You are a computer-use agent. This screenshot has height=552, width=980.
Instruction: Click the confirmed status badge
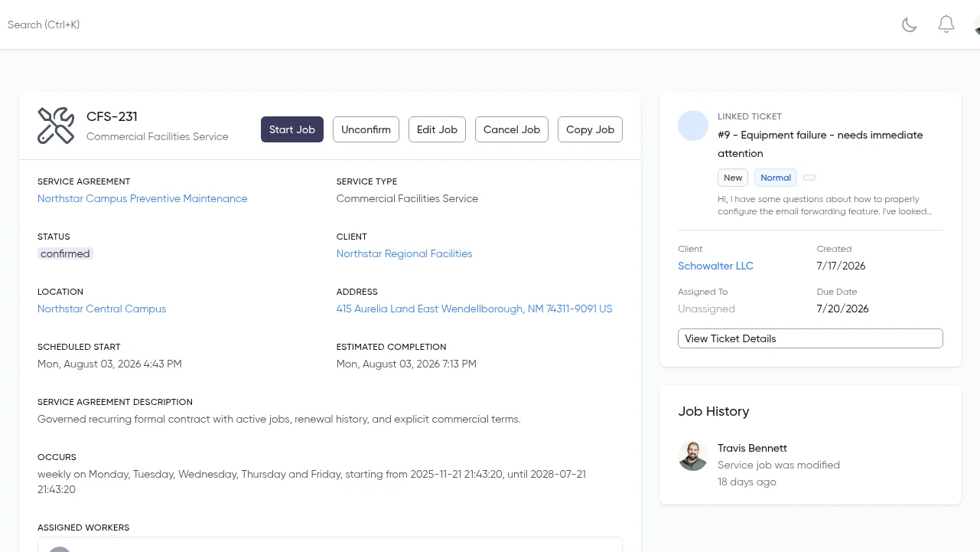[x=65, y=253]
